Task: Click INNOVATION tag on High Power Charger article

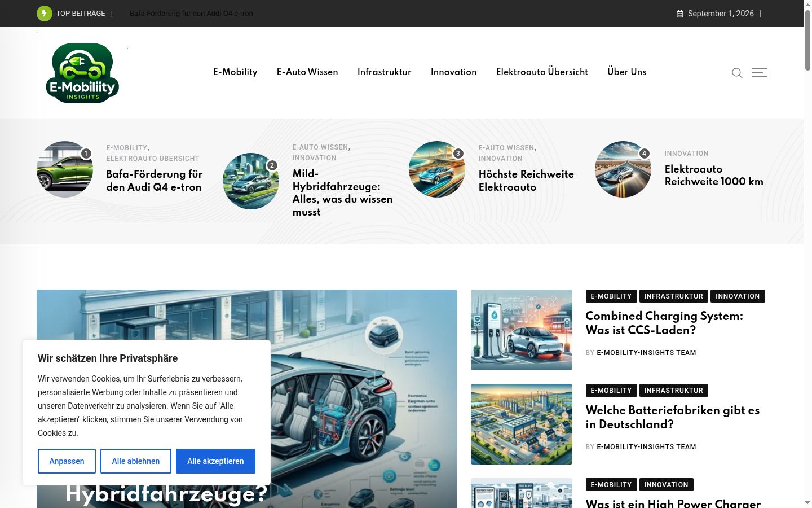Action: point(667,485)
